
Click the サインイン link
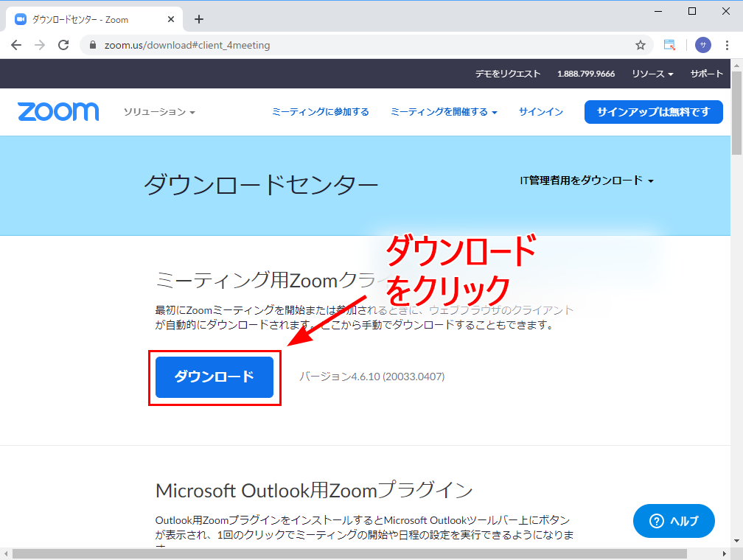pyautogui.click(x=540, y=112)
